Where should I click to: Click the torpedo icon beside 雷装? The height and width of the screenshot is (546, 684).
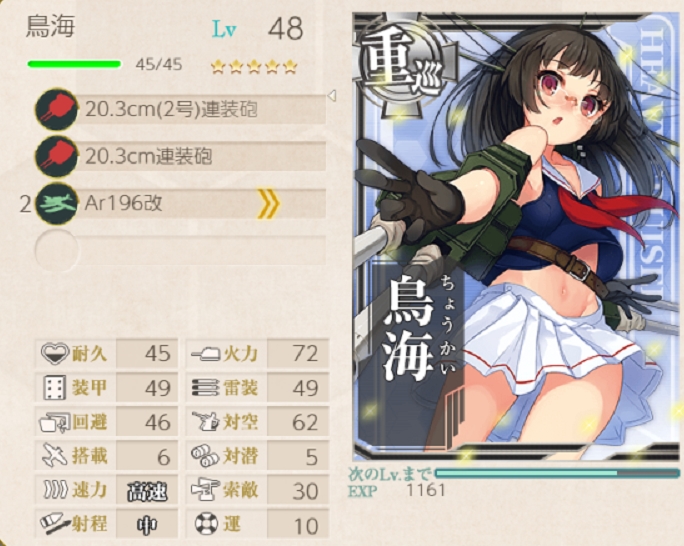(x=205, y=388)
